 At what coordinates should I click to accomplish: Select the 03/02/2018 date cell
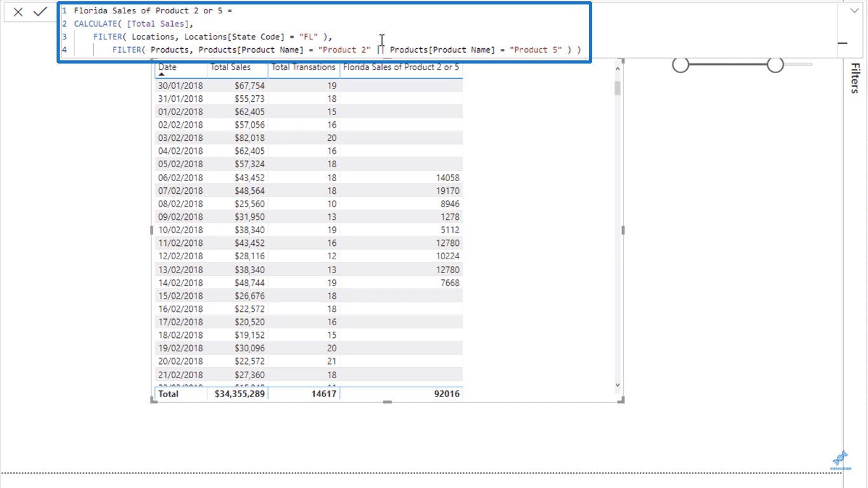[x=180, y=138]
